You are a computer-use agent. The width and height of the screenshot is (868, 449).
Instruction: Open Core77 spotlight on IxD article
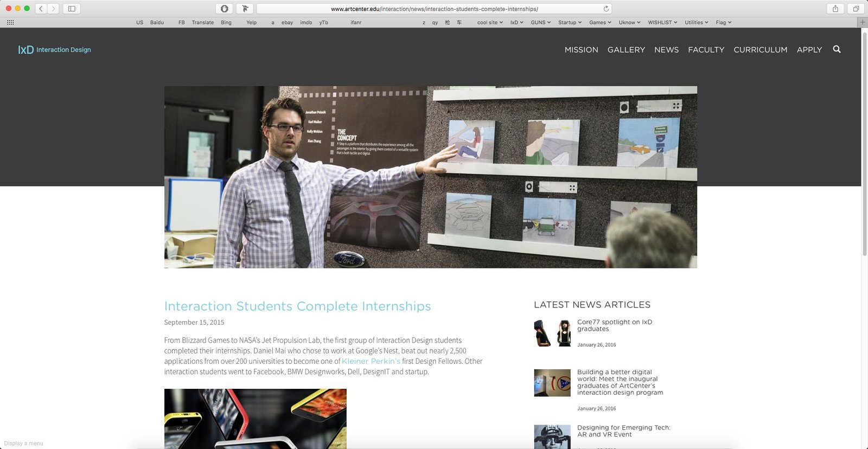[x=615, y=325]
